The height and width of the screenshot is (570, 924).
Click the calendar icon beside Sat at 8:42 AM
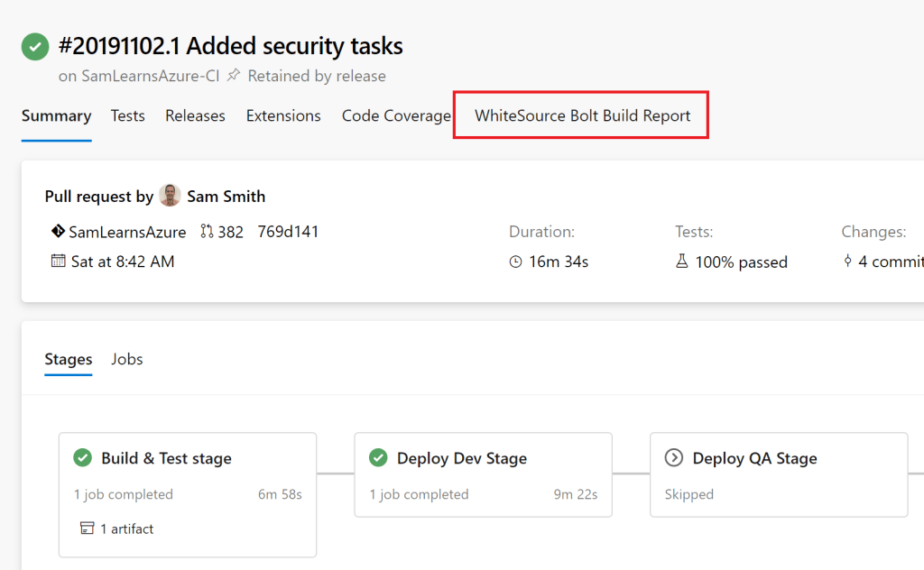click(x=59, y=262)
